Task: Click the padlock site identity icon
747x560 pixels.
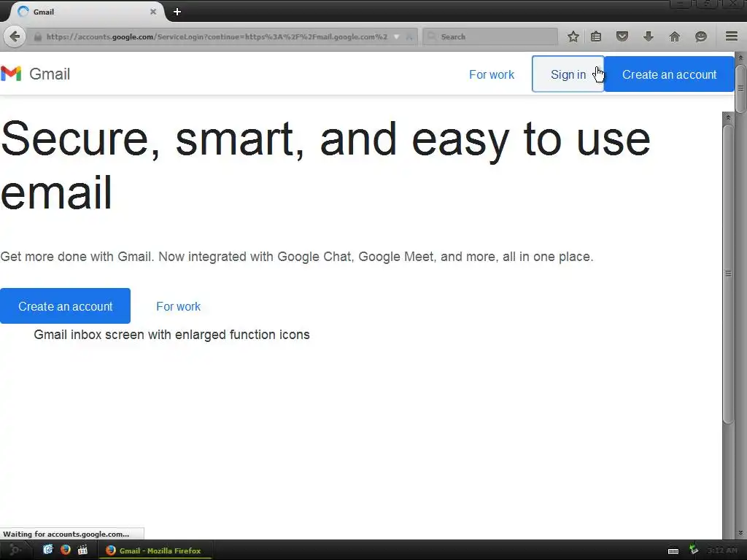Action: tap(38, 36)
